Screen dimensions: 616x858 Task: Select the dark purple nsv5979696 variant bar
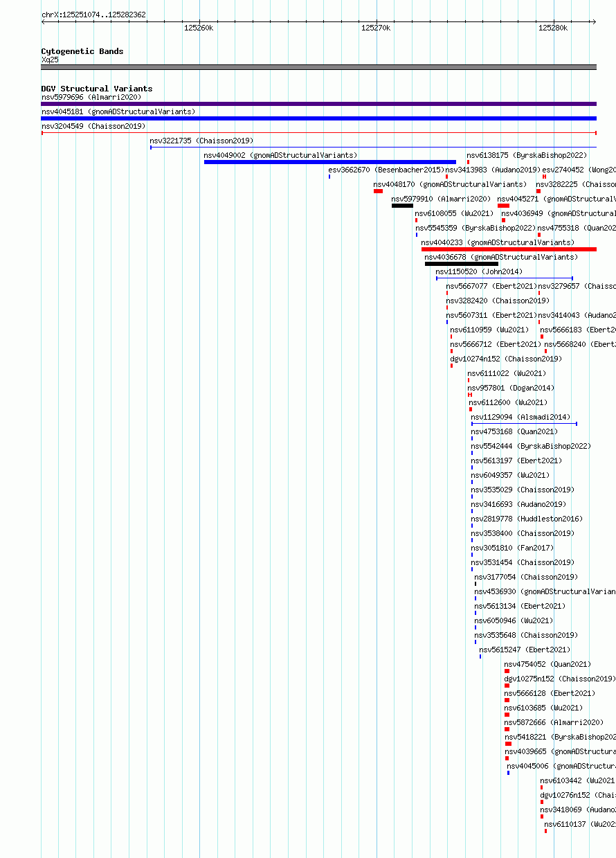[x=319, y=104]
